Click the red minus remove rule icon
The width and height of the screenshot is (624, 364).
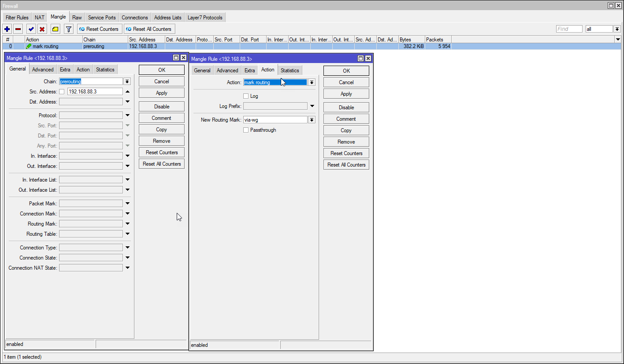click(18, 29)
